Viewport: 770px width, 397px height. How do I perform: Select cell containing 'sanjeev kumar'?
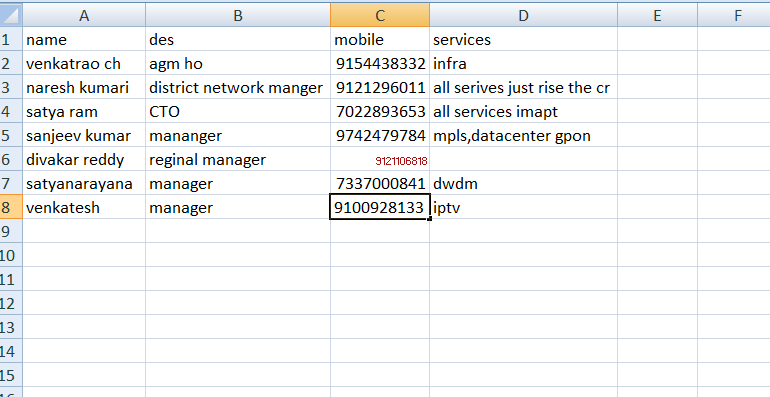(x=84, y=136)
